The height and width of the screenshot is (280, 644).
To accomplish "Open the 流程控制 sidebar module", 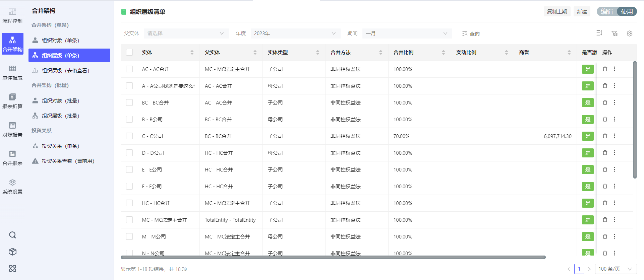I will pos(12,16).
